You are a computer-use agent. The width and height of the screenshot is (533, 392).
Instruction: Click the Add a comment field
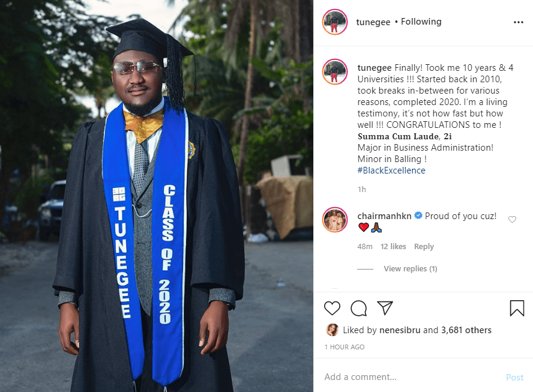[x=408, y=377]
